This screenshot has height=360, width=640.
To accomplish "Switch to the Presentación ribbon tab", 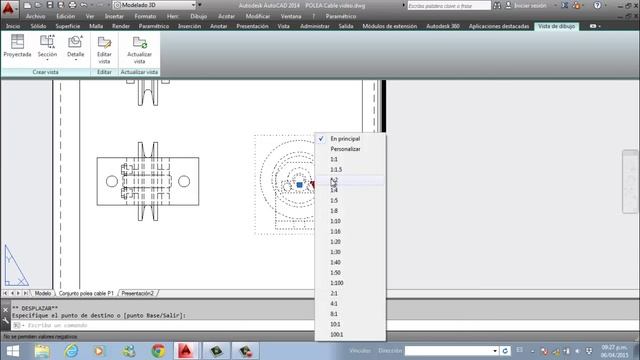I will [252, 26].
